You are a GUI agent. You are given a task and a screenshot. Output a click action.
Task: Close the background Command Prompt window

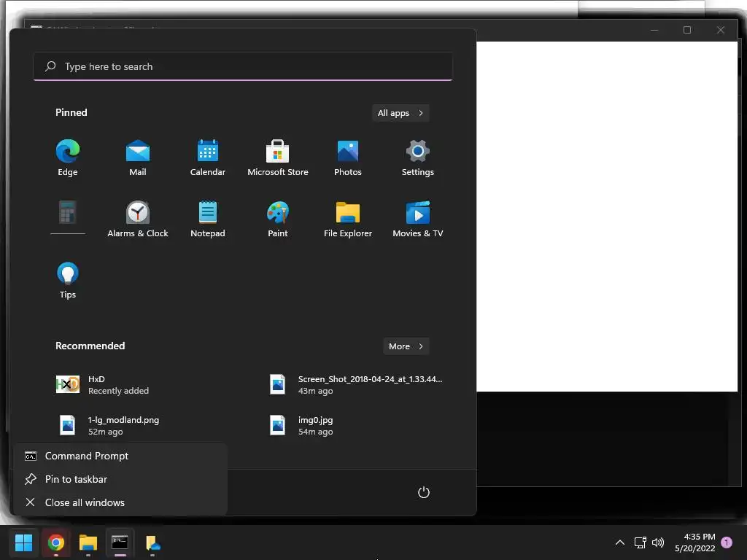[x=720, y=30]
